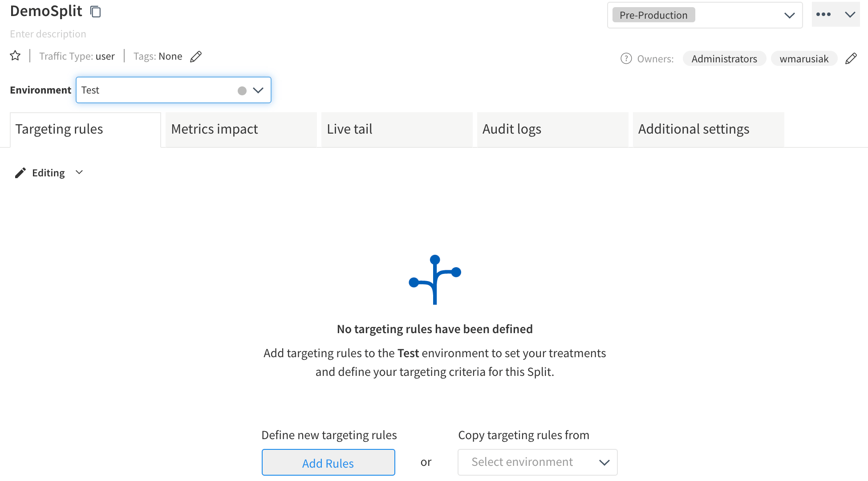Click the three-dot overflow menu icon

click(x=823, y=15)
